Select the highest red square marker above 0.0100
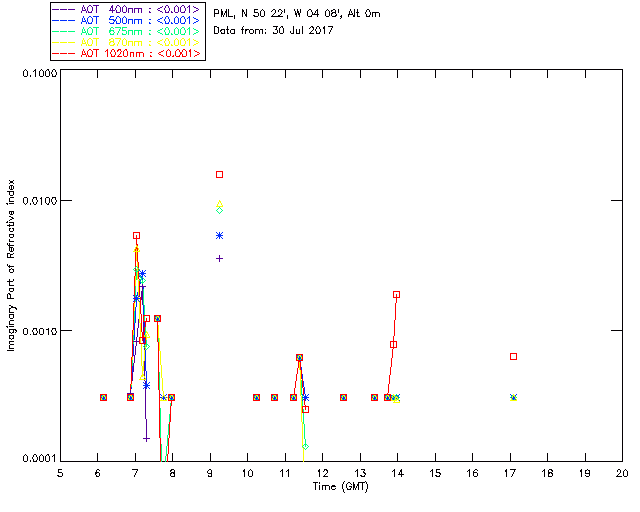640x512 pixels. pyautogui.click(x=220, y=175)
